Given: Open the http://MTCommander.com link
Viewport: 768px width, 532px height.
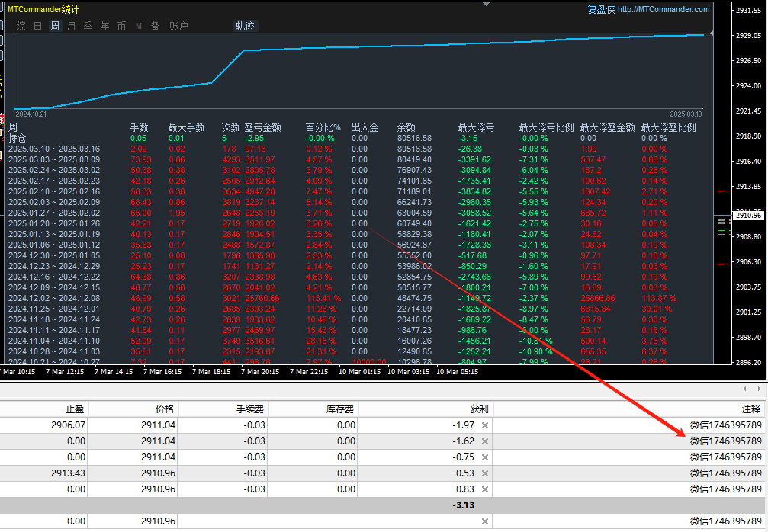Looking at the screenshot, I should pos(664,9).
